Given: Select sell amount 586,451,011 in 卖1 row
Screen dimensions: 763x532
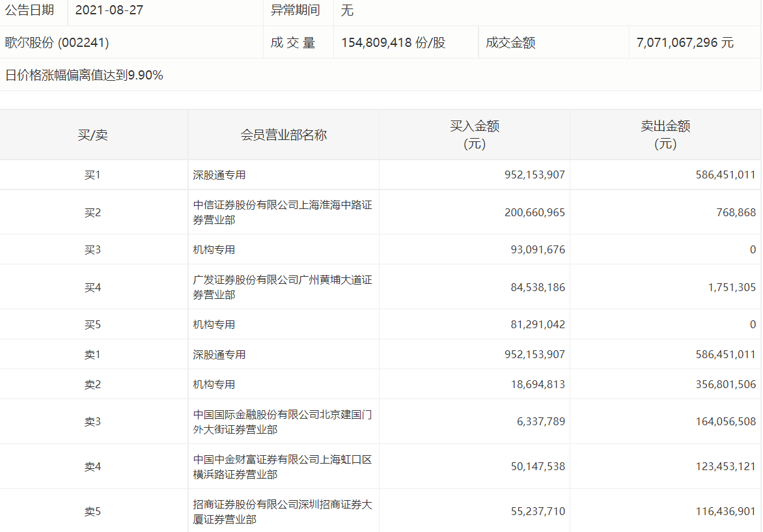Looking at the screenshot, I should [725, 355].
